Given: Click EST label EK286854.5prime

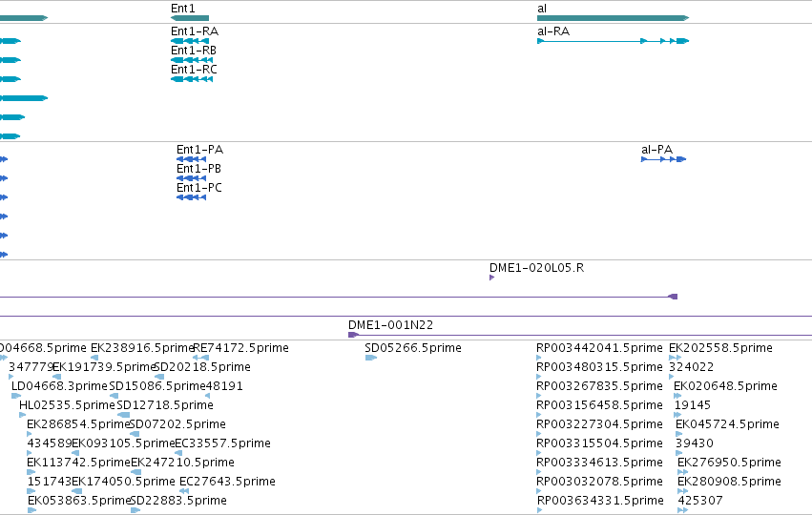Looking at the screenshot, I should 78,424.
